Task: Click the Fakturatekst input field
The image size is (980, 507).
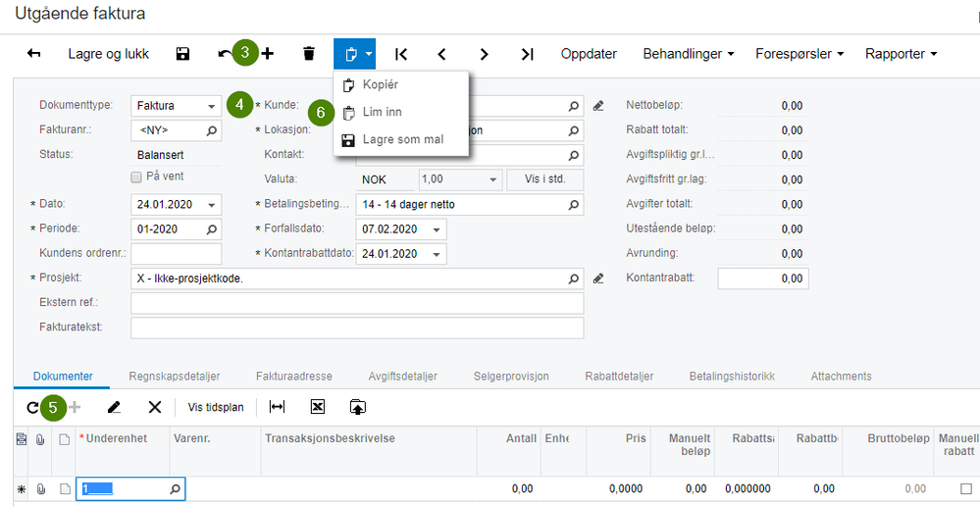Action: click(356, 328)
